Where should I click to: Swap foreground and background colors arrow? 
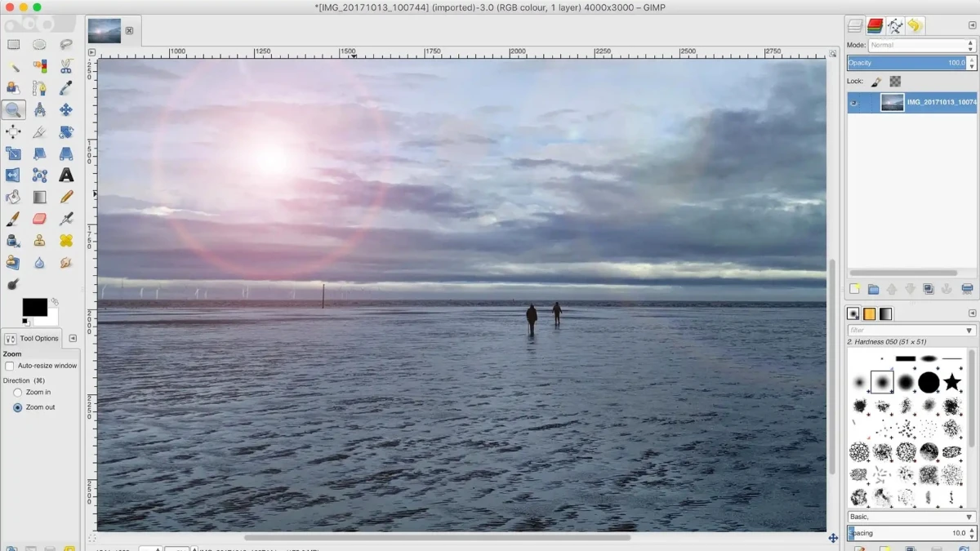[54, 302]
